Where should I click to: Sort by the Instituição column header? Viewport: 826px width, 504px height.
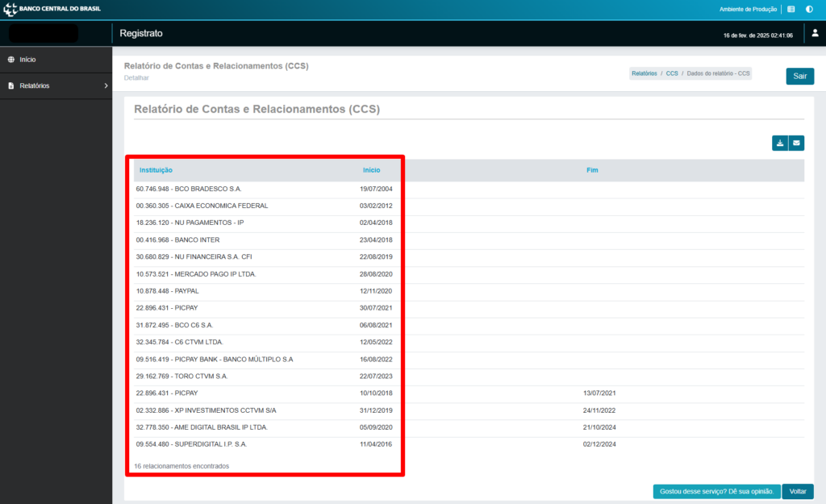tap(156, 170)
